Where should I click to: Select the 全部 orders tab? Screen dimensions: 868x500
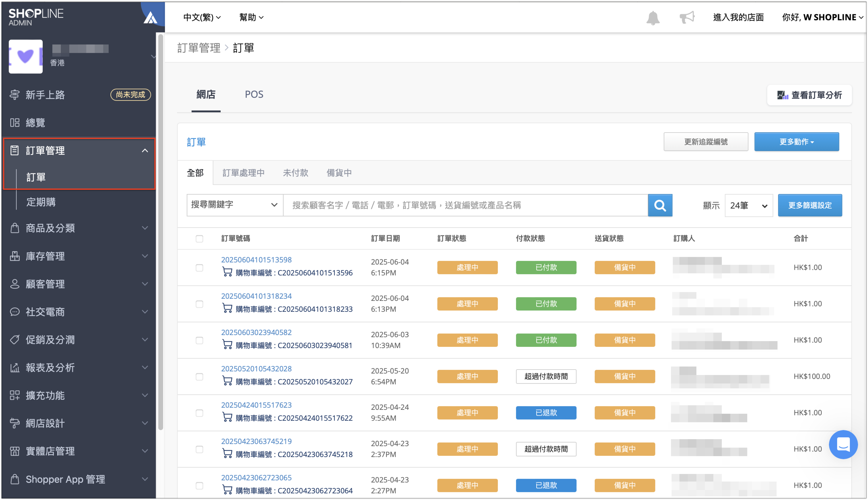click(x=195, y=173)
